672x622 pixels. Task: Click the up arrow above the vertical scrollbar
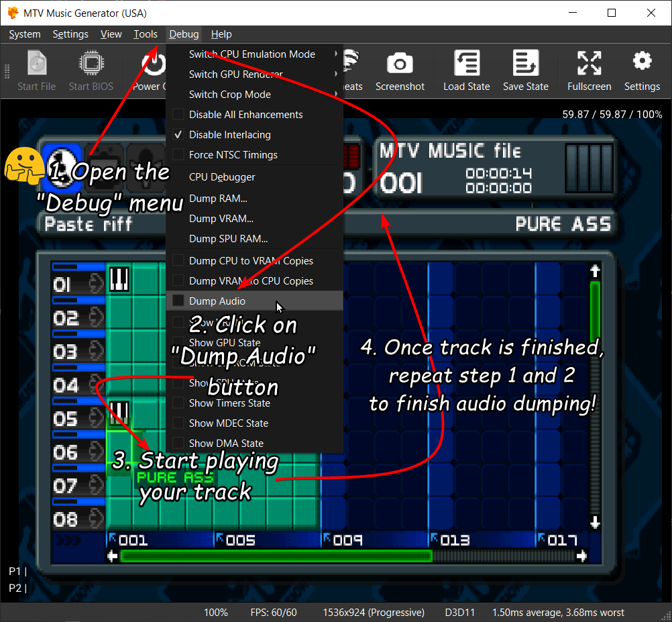click(595, 271)
